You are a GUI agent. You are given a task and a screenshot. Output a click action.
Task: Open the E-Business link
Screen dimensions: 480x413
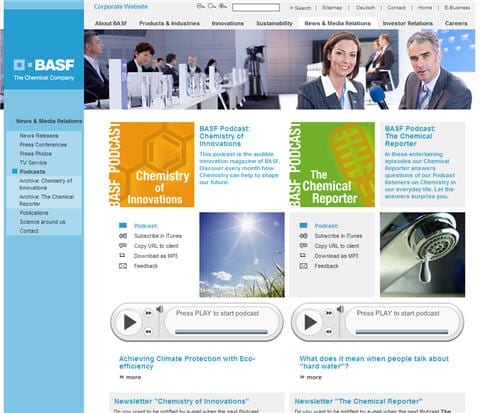coord(457,7)
